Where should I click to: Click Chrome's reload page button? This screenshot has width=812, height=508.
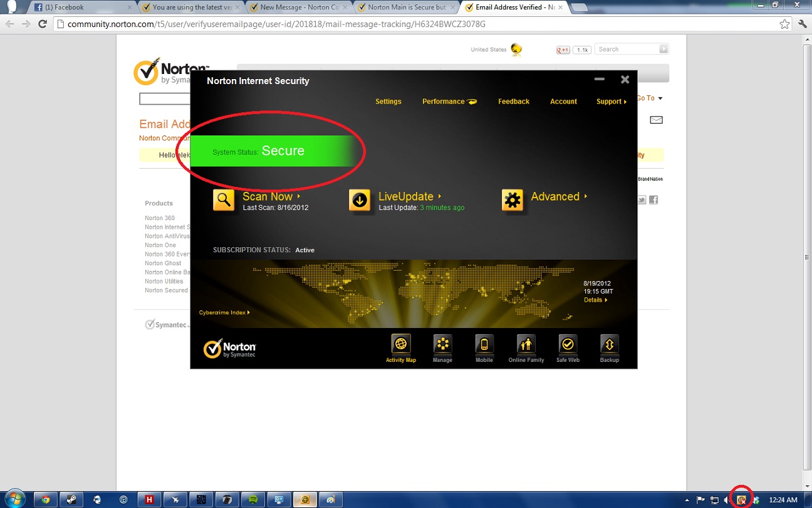43,24
